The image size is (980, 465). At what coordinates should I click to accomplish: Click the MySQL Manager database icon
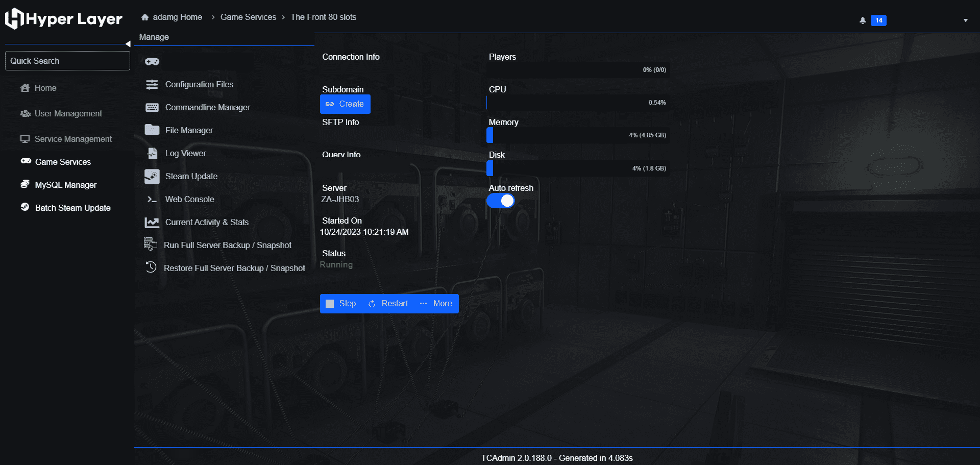click(25, 184)
